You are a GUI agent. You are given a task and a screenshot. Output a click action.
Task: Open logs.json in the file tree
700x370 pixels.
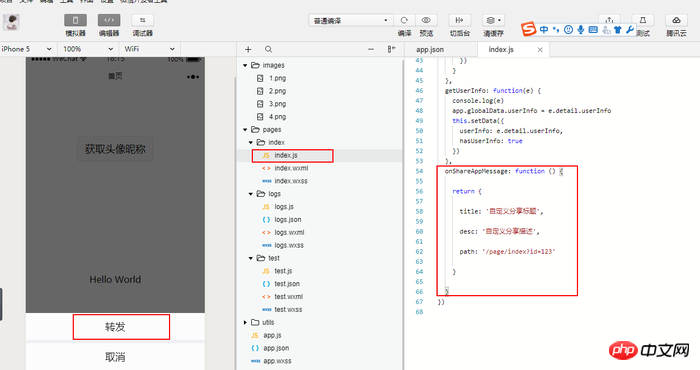(288, 220)
